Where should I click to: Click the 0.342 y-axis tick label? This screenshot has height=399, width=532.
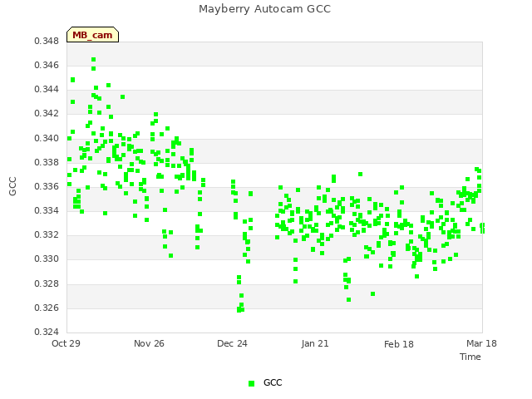47,114
